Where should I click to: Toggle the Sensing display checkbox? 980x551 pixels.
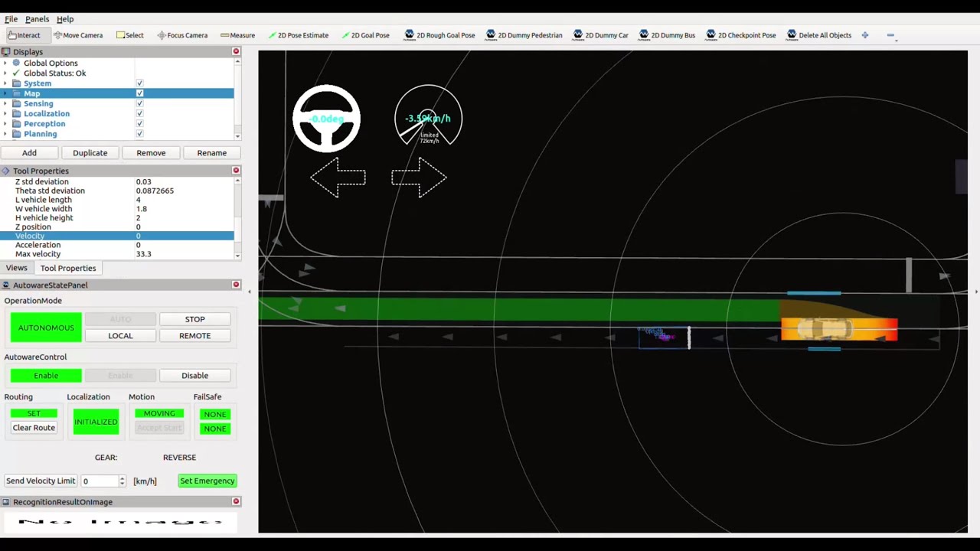[139, 103]
